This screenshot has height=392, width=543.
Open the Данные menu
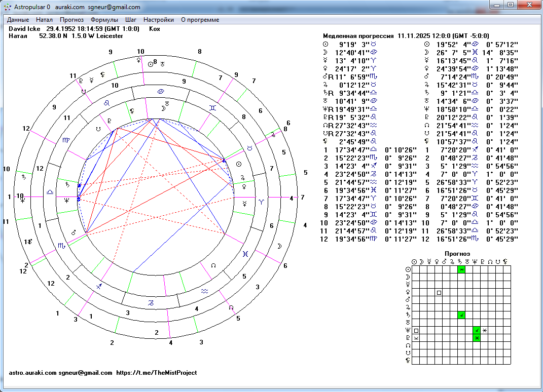point(18,20)
